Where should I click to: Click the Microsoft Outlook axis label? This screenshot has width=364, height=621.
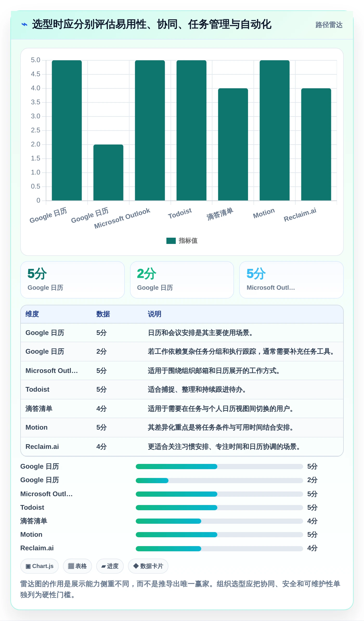[x=122, y=218]
